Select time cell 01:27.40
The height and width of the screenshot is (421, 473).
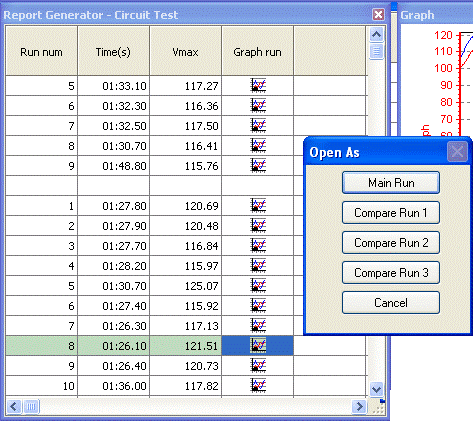[113, 306]
